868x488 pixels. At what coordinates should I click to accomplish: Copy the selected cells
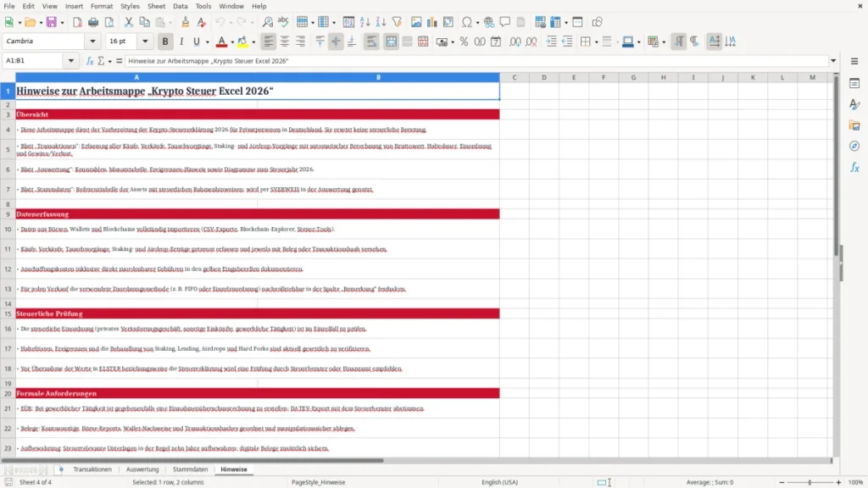tap(144, 22)
